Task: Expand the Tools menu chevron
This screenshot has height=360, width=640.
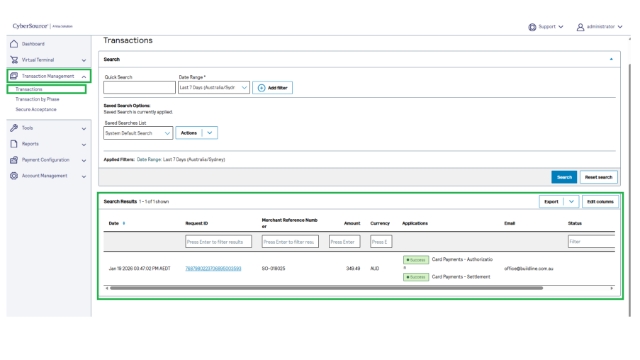Action: tap(84, 129)
